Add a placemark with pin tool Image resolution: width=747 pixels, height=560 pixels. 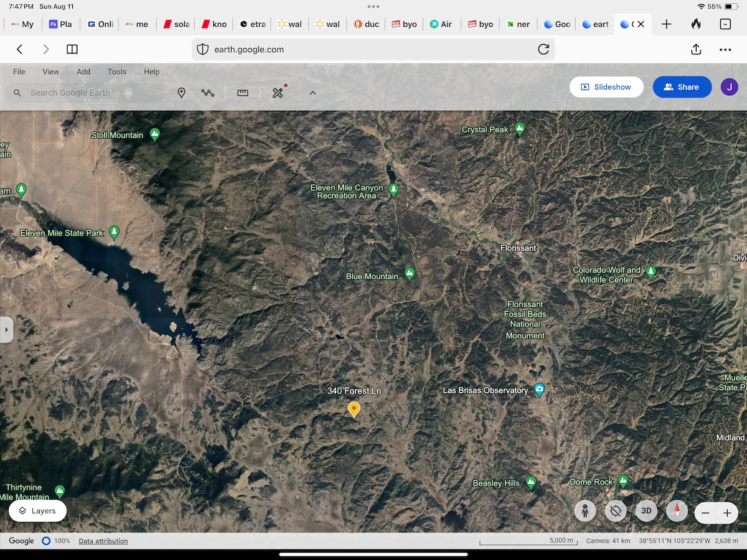[181, 93]
